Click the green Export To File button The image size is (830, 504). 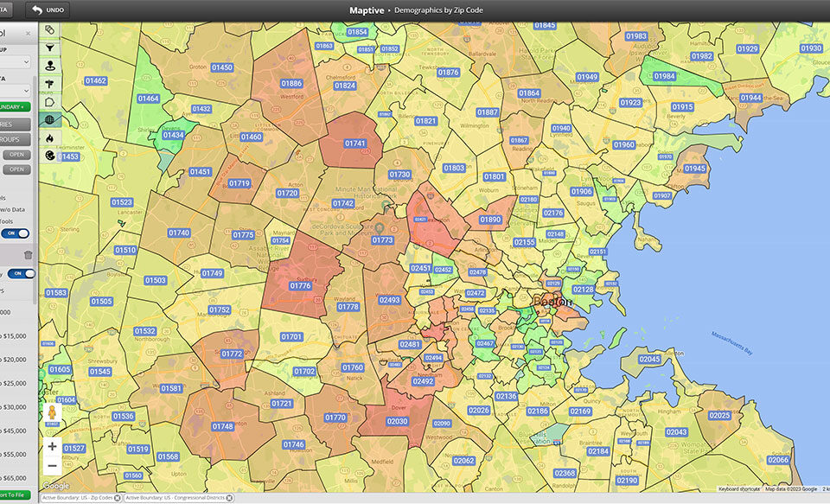(16, 494)
